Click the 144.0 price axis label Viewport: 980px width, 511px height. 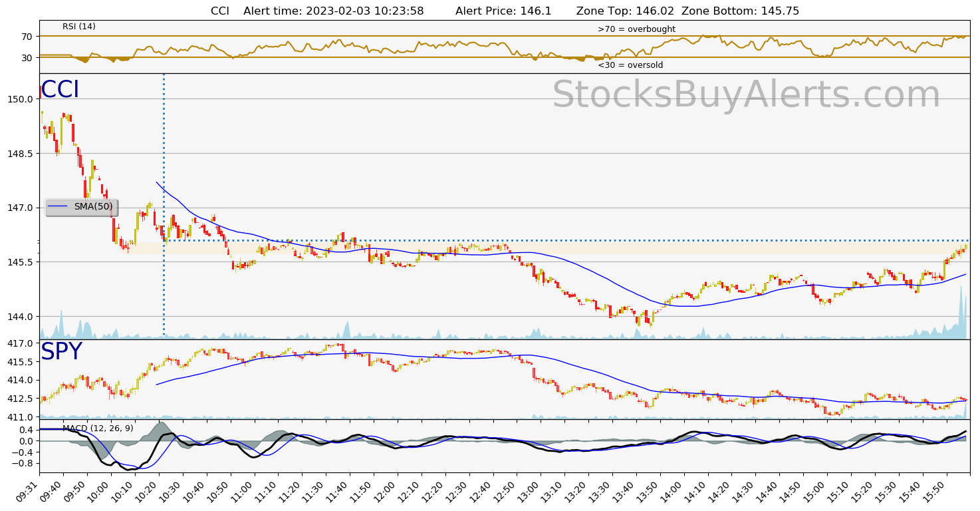20,317
